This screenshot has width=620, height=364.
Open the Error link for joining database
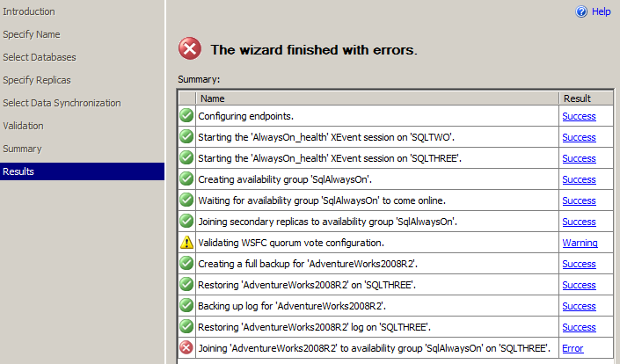pos(573,348)
